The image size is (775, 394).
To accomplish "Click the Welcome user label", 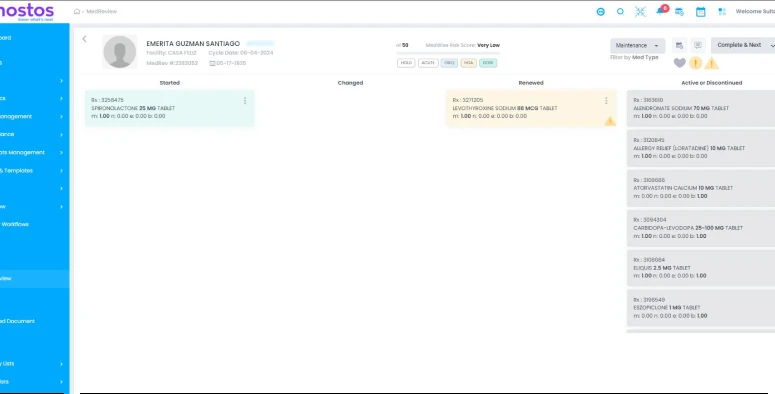I will [x=755, y=12].
